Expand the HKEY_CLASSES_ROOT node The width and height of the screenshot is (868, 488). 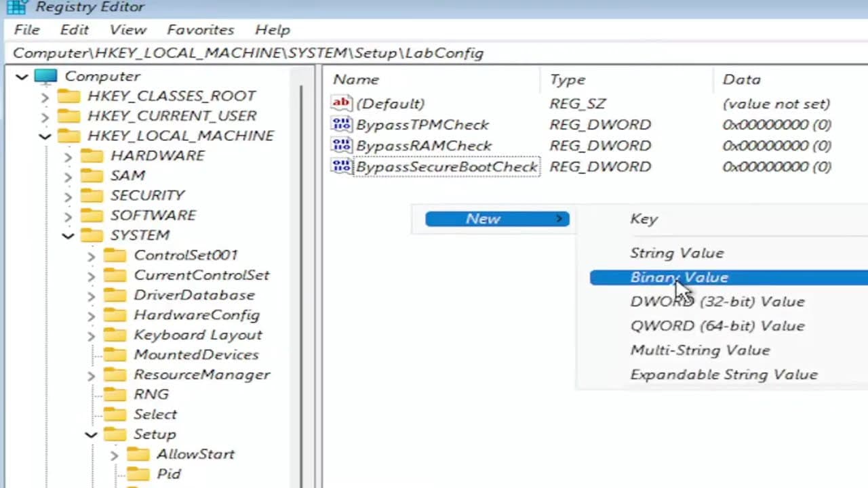(45, 97)
